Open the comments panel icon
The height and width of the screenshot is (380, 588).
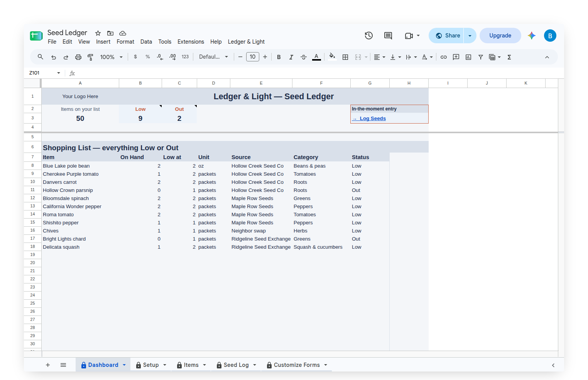(x=388, y=36)
